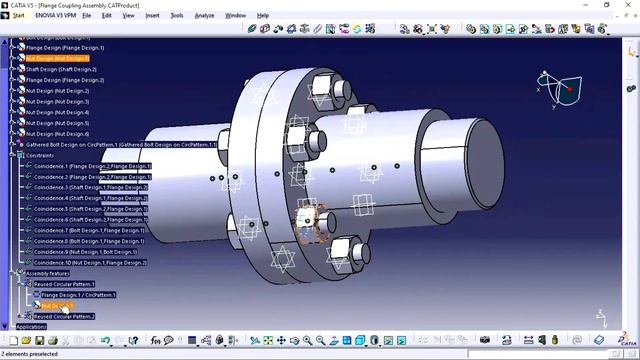Select Coincidence.9 (Nut Design.1, Bolt Design.1)
This screenshot has width=640, height=360.
point(85,252)
